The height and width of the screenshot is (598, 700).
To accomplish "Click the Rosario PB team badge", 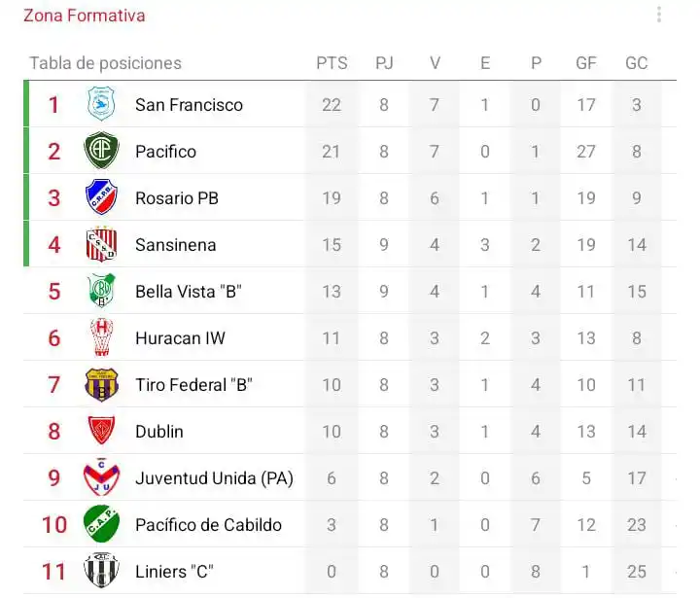I will click(x=101, y=197).
